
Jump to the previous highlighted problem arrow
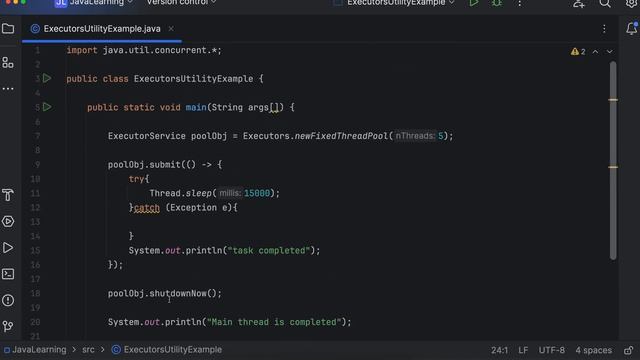pos(596,52)
